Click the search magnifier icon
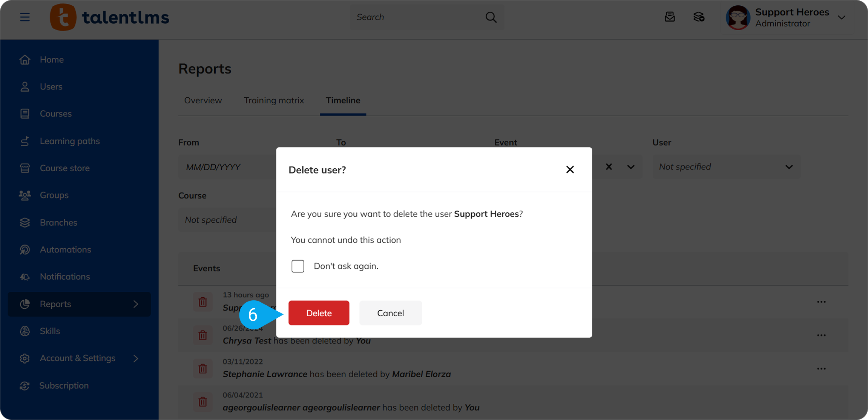 tap(491, 17)
